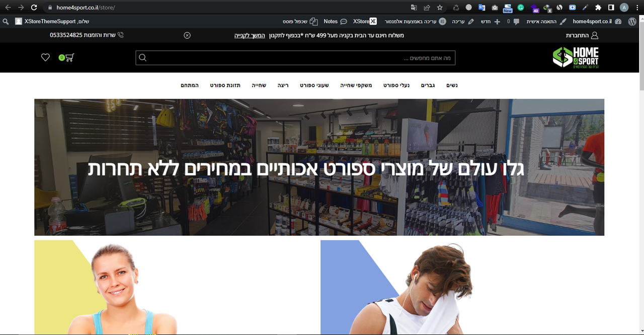Click duplicate post (שכפל פוסט) item
This screenshot has width=644, height=335.
pos(301,22)
